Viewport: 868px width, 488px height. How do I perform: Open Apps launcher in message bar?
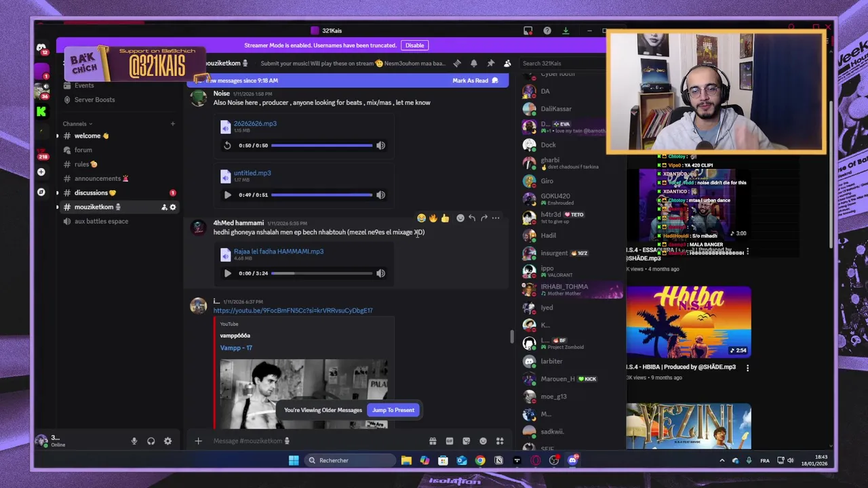coord(500,441)
